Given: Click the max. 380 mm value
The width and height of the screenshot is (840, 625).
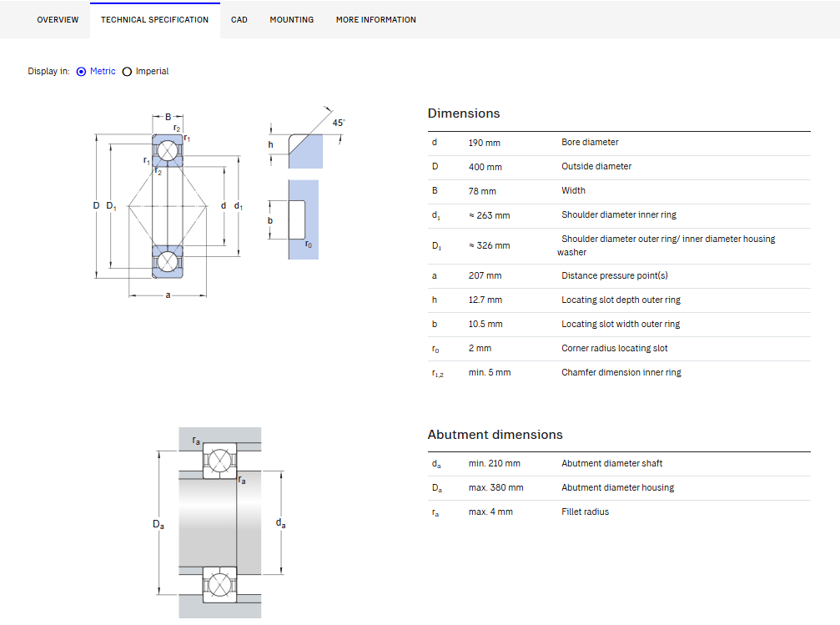Looking at the screenshot, I should (x=495, y=487).
